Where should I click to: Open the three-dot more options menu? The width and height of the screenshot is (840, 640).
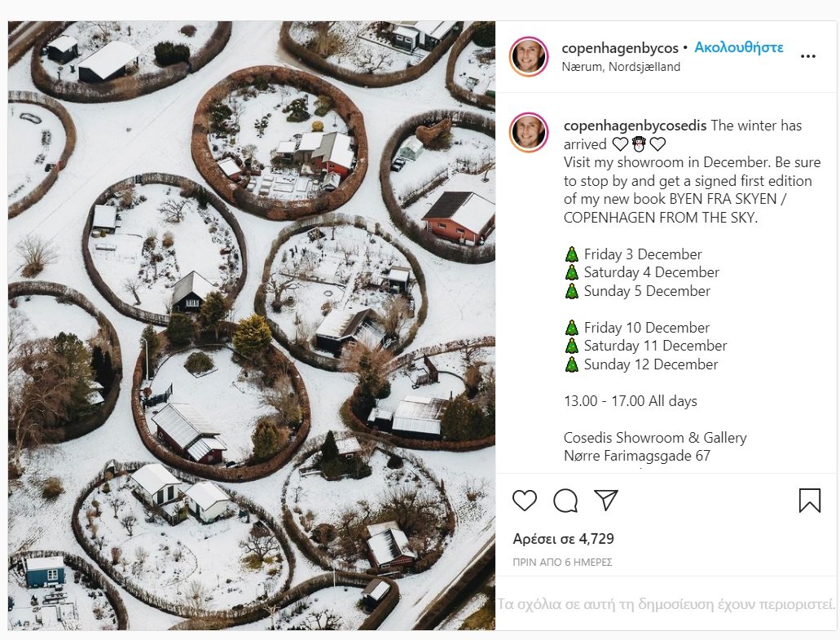[x=807, y=56]
